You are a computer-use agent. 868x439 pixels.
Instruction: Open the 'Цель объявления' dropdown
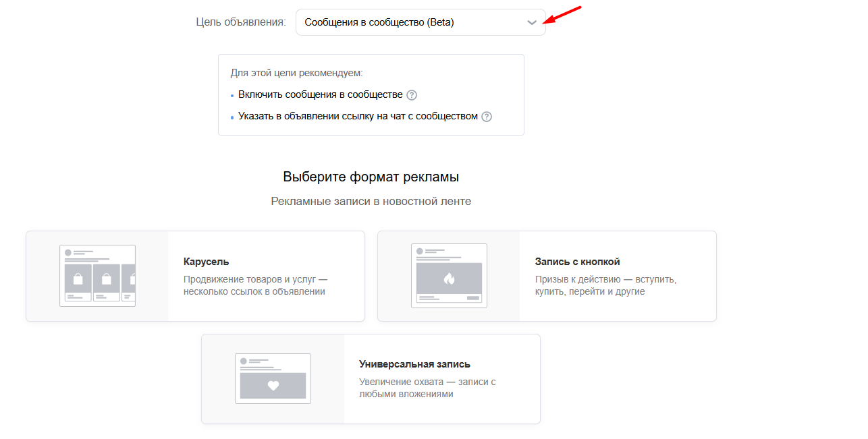(x=421, y=22)
